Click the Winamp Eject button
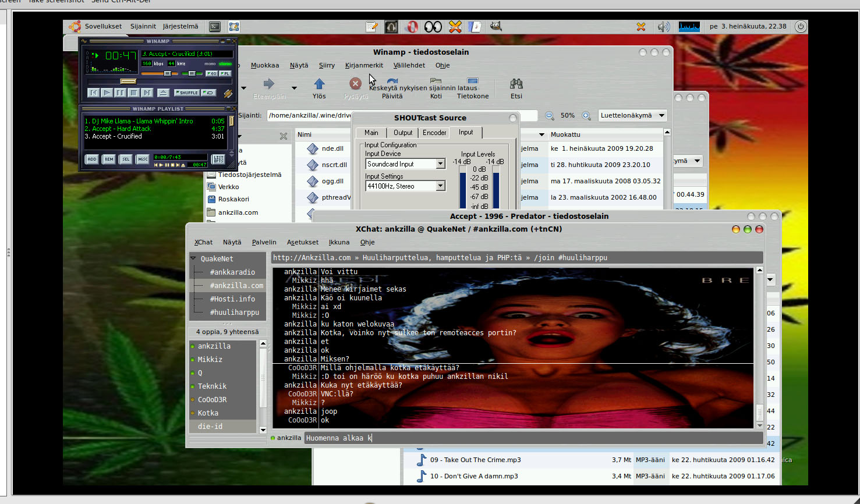The width and height of the screenshot is (860, 504). pos(164,93)
